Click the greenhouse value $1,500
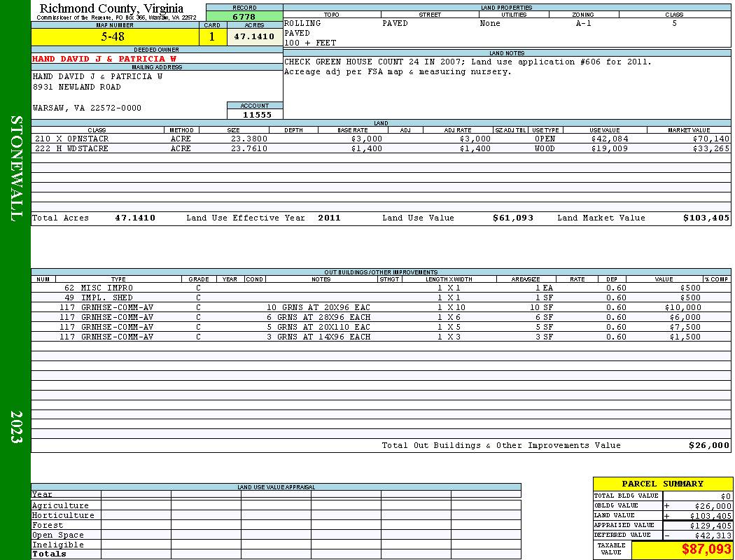 685,337
